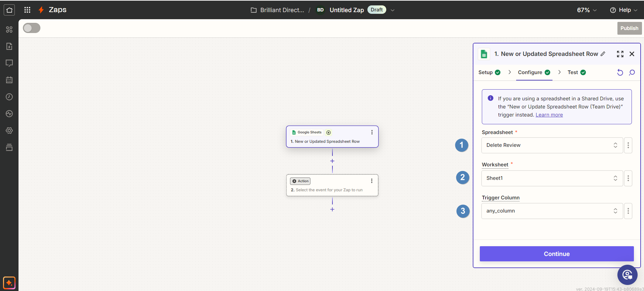The width and height of the screenshot is (644, 291).
Task: Switch to the Configure tab
Action: 534,72
